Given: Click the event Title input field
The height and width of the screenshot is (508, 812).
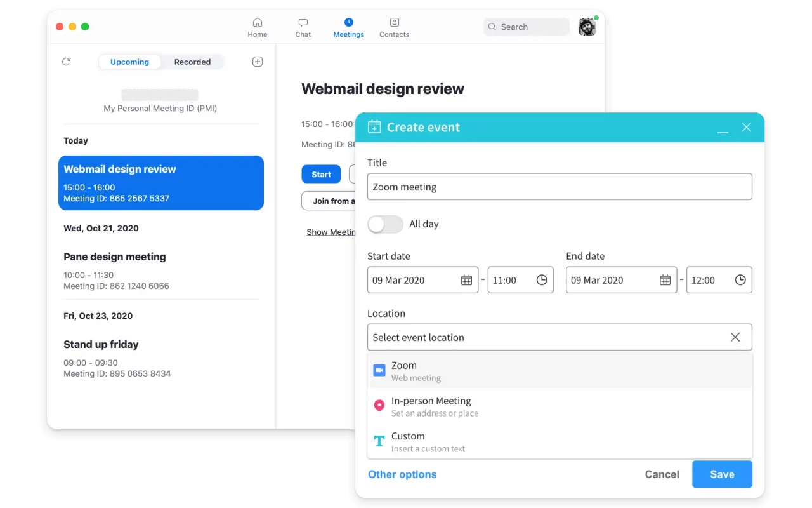Looking at the screenshot, I should 559,187.
